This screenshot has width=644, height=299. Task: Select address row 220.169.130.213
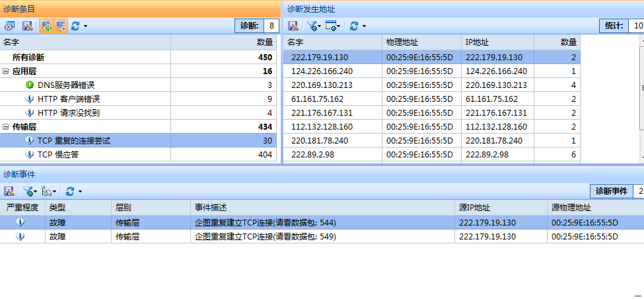tap(432, 85)
